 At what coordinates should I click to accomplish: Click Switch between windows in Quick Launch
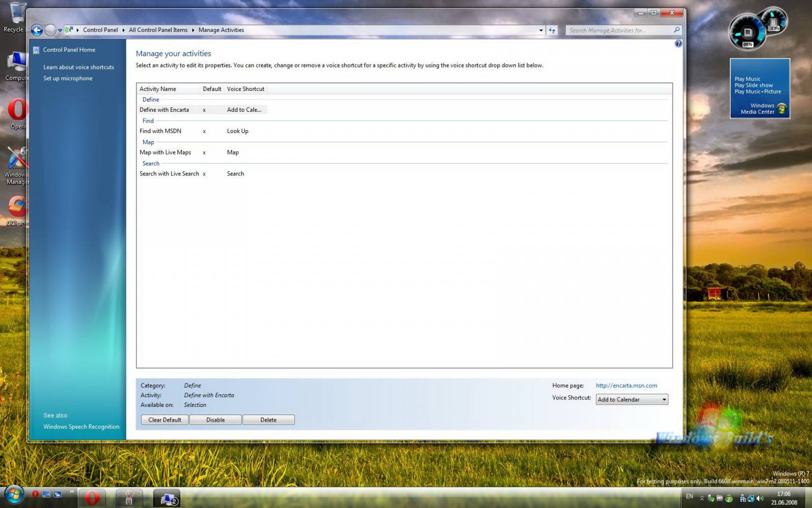pyautogui.click(x=57, y=494)
